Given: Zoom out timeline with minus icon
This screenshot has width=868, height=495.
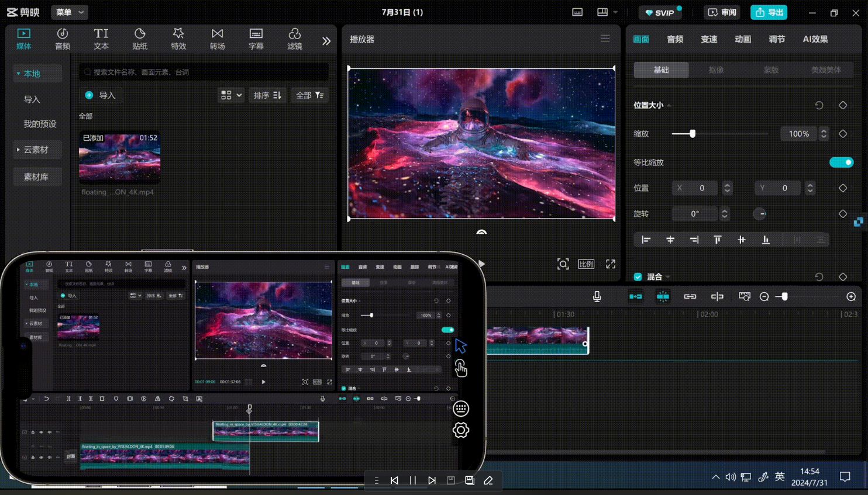Looking at the screenshot, I should 764,297.
